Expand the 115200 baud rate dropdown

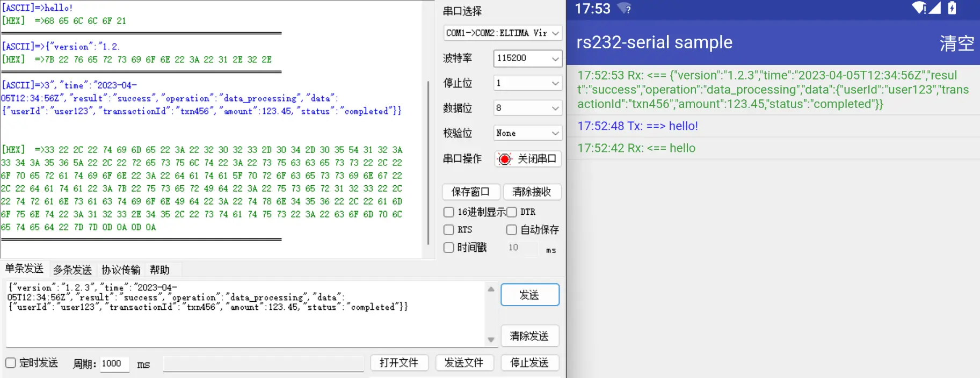(x=527, y=58)
